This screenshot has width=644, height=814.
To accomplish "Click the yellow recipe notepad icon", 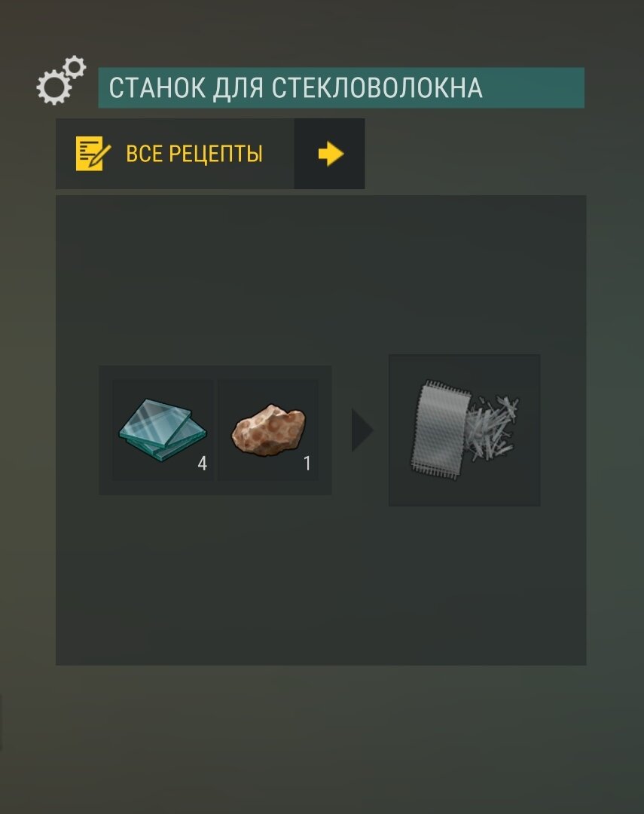I will (x=93, y=154).
